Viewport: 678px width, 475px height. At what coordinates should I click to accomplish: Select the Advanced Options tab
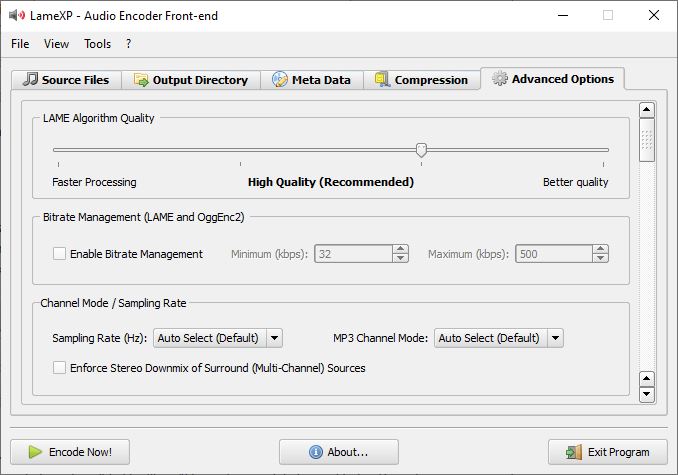click(553, 79)
